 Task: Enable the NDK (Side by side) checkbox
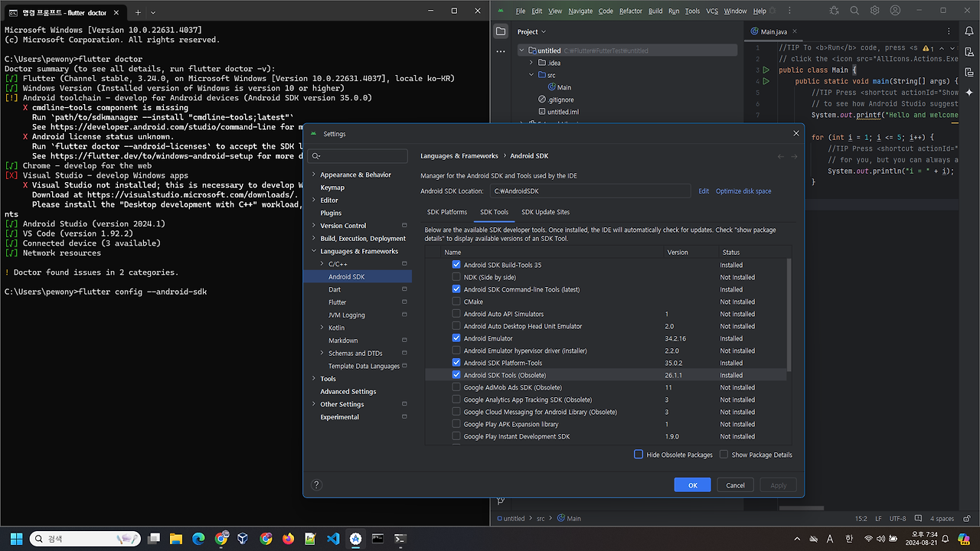pos(456,277)
